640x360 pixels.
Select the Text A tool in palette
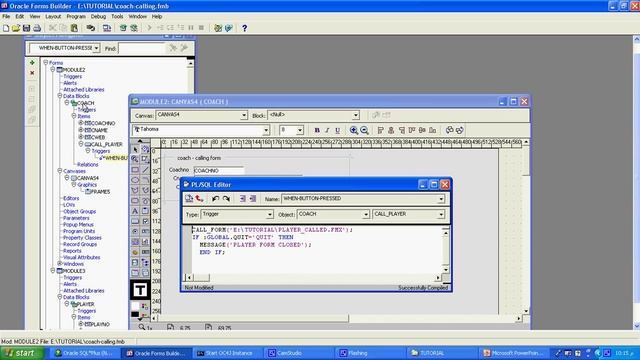[135, 211]
